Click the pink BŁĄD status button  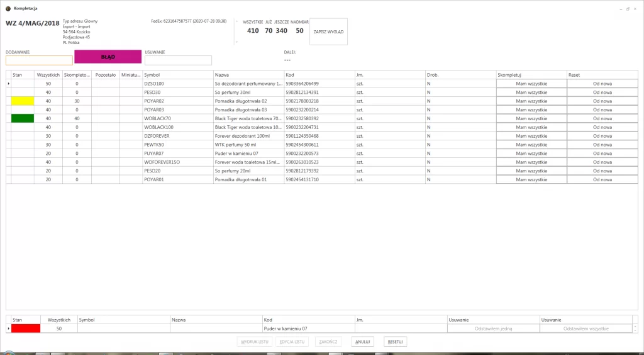108,57
